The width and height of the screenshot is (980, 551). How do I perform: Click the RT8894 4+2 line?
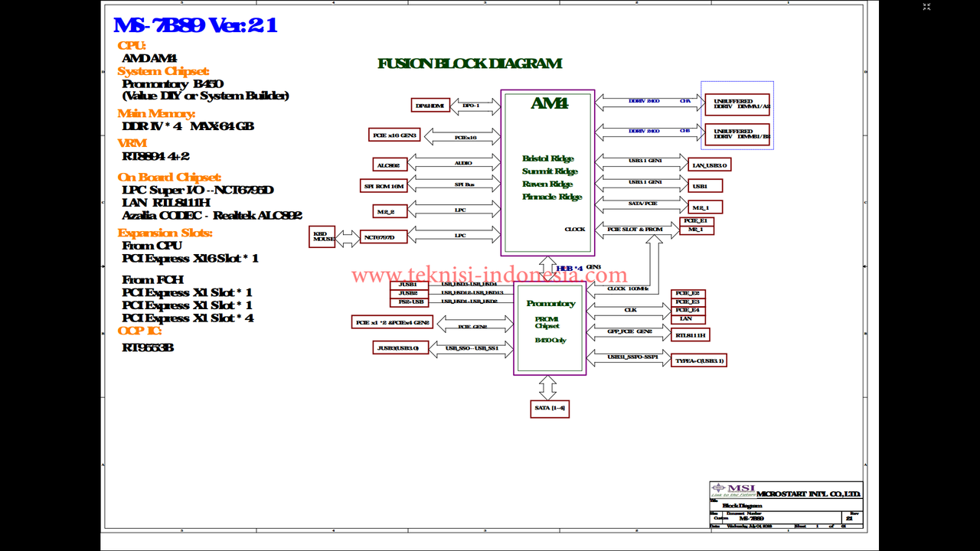click(155, 156)
